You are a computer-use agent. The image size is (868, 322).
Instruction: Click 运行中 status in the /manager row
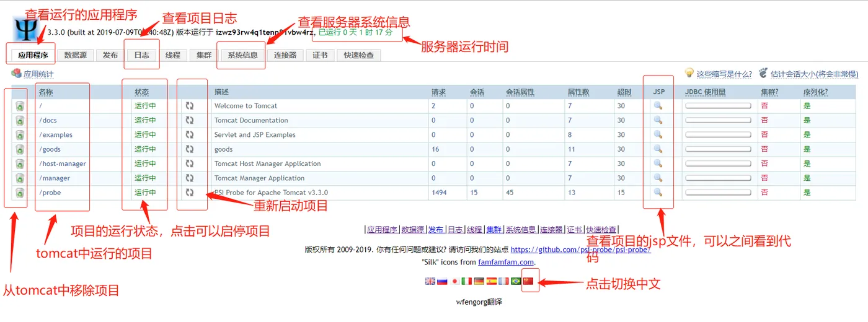(x=145, y=178)
